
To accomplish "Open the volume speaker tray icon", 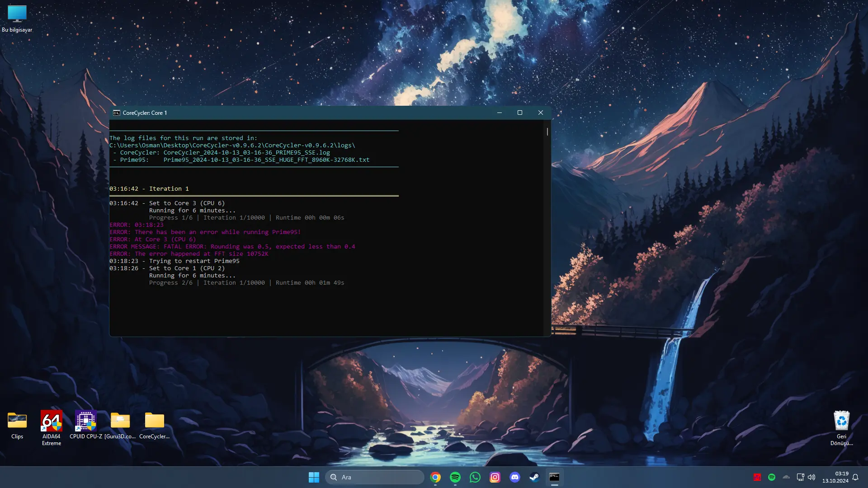I will pos(811,477).
